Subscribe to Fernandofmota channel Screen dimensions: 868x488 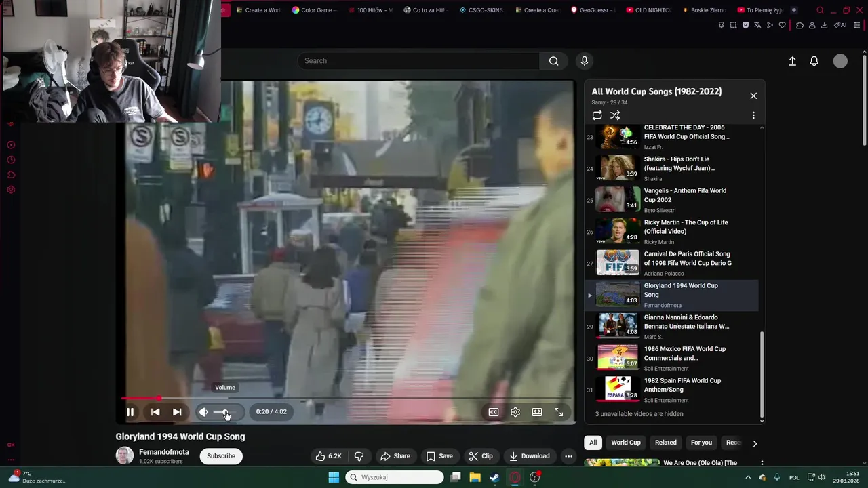(x=221, y=456)
